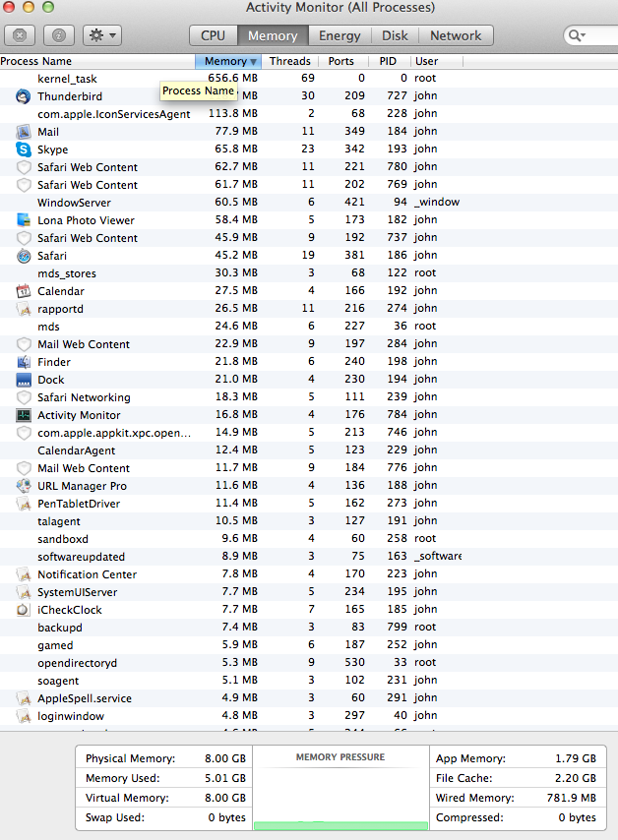Screen dimensions: 618x840
Task: Toggle Memory column sort order arrow
Action: [254, 62]
